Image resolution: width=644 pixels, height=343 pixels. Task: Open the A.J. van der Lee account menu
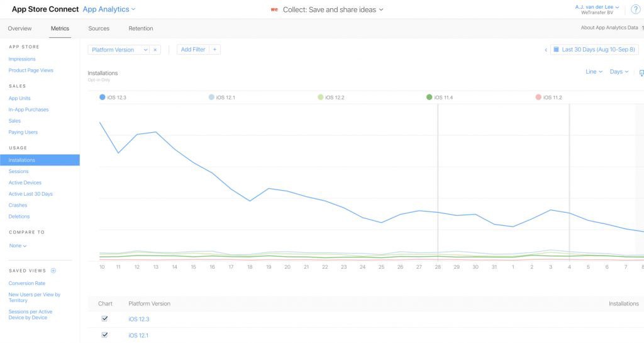point(597,7)
